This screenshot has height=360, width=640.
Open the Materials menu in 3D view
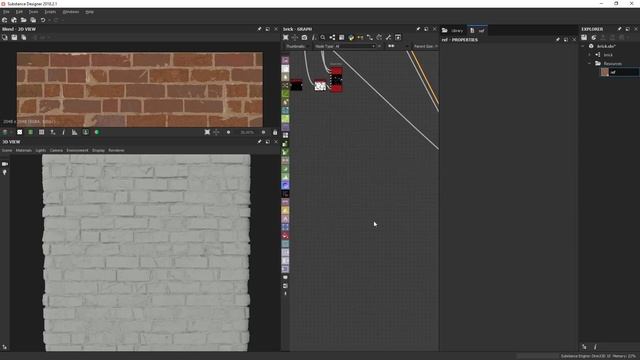24,150
